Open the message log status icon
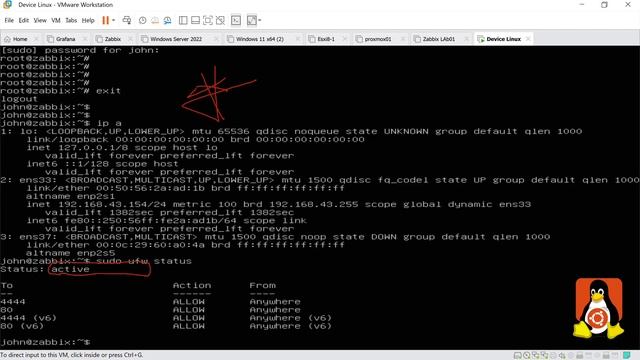640x360 pixels. [627, 355]
